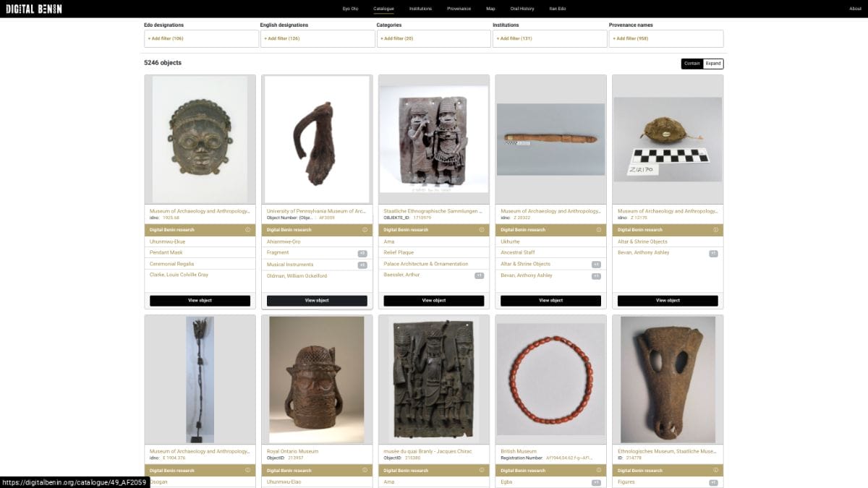Click info icon on Ancestral Staff card
This screenshot has height=488, width=868.
coord(598,230)
